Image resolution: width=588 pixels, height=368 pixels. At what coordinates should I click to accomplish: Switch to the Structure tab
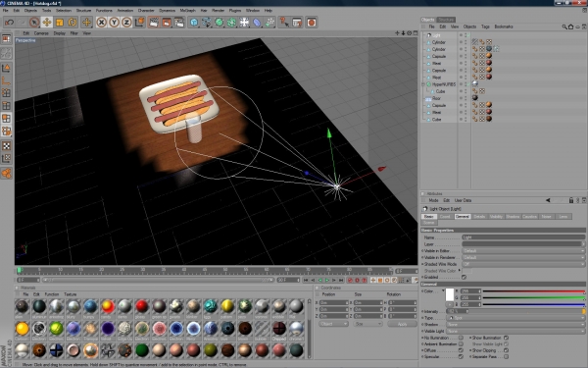446,20
